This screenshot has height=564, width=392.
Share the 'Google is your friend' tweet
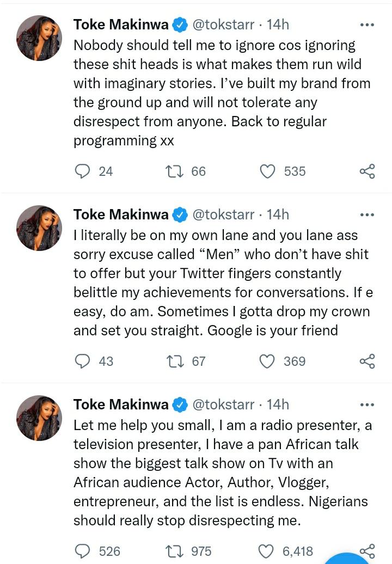click(x=367, y=361)
